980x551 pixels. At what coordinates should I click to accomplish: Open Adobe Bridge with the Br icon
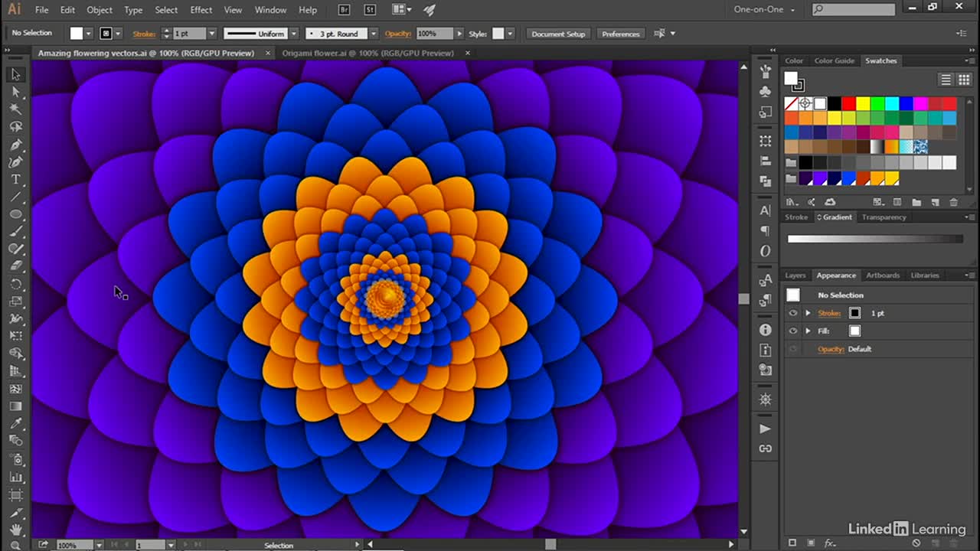tap(345, 10)
